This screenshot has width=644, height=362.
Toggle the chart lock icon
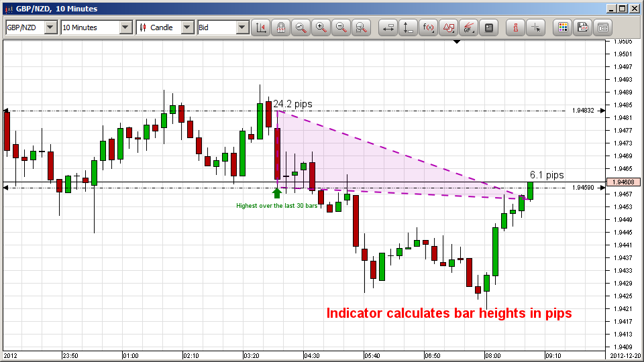tap(281, 27)
